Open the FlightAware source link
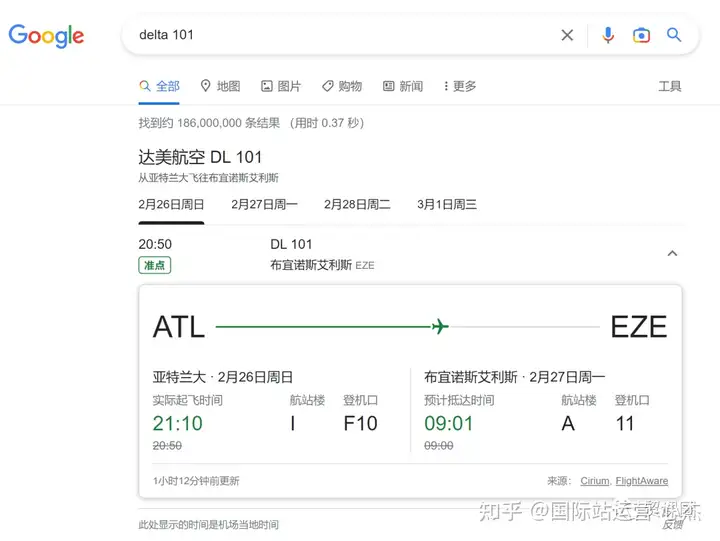The width and height of the screenshot is (720, 541). pos(642,481)
